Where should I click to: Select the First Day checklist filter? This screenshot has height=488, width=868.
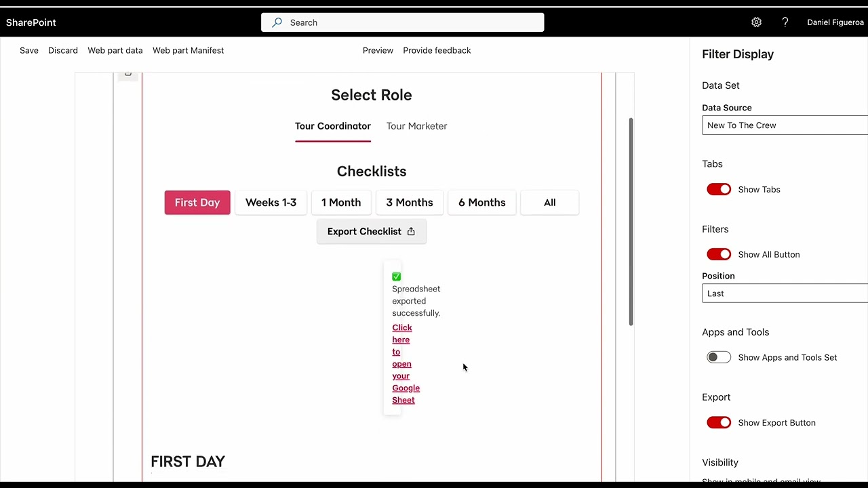tap(197, 203)
